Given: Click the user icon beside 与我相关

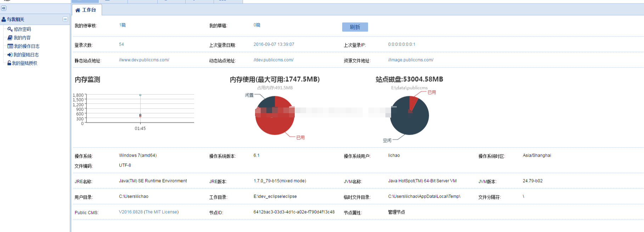Looking at the screenshot, I should tap(4, 19).
